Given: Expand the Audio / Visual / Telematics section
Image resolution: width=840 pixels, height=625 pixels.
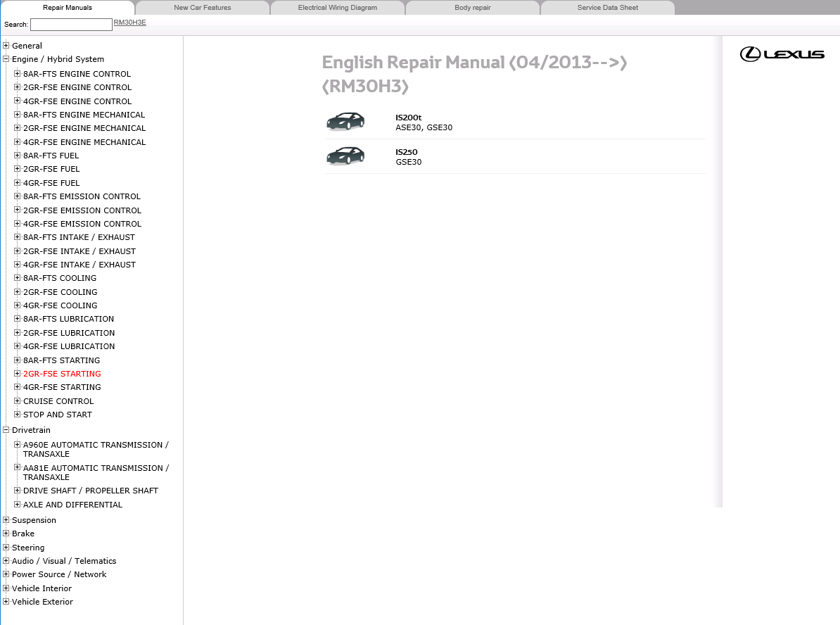Looking at the screenshot, I should coord(6,561).
